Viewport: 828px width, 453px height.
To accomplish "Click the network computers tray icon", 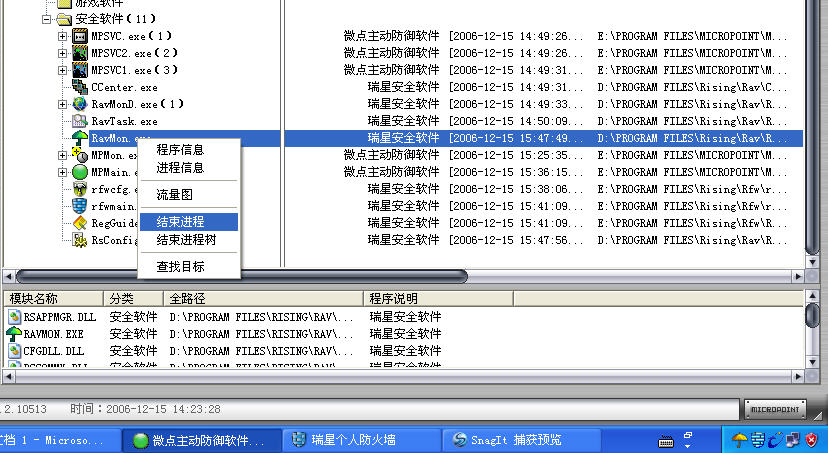I will click(x=793, y=439).
